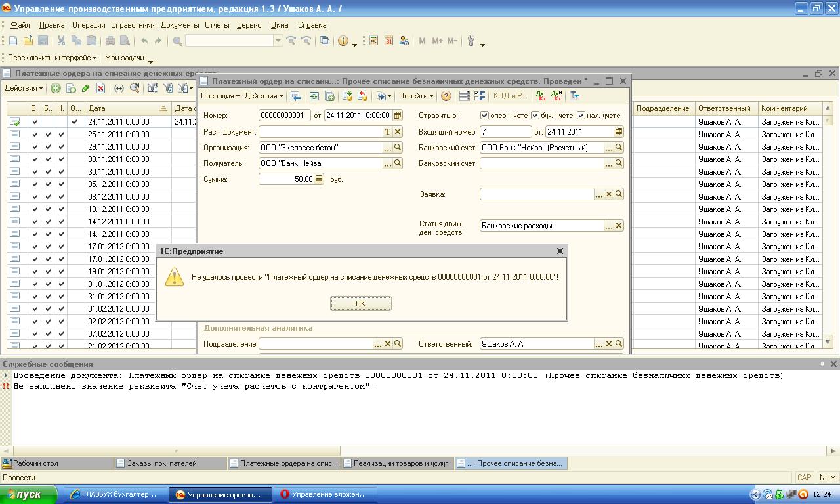
Task: Click the Мои задачи button
Action: click(125, 58)
